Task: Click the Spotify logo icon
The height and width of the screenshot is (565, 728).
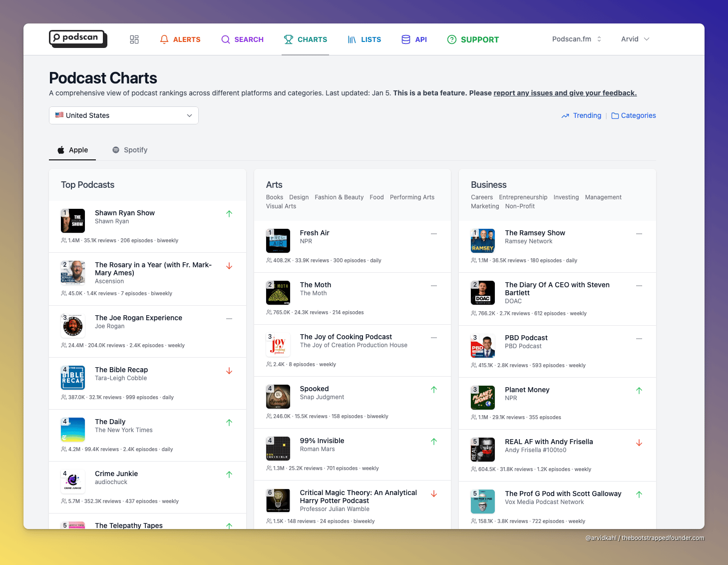Action: (x=116, y=150)
